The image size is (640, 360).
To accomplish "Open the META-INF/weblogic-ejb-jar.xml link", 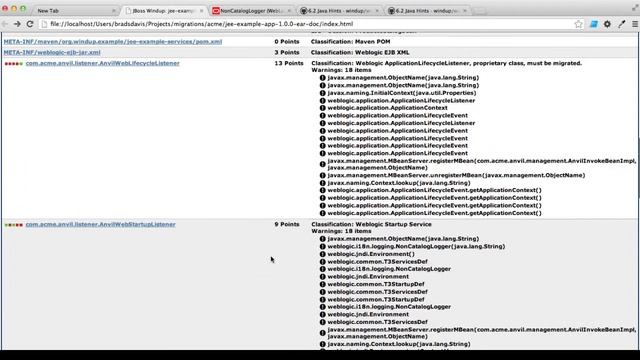I will tap(52, 52).
